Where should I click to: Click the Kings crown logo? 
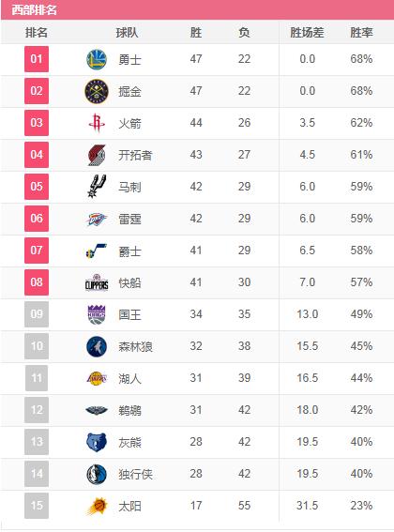pos(97,314)
